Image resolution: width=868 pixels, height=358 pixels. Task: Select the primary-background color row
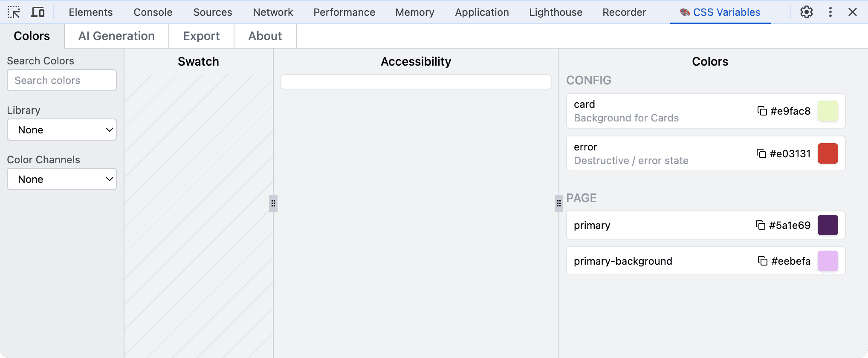657,261
